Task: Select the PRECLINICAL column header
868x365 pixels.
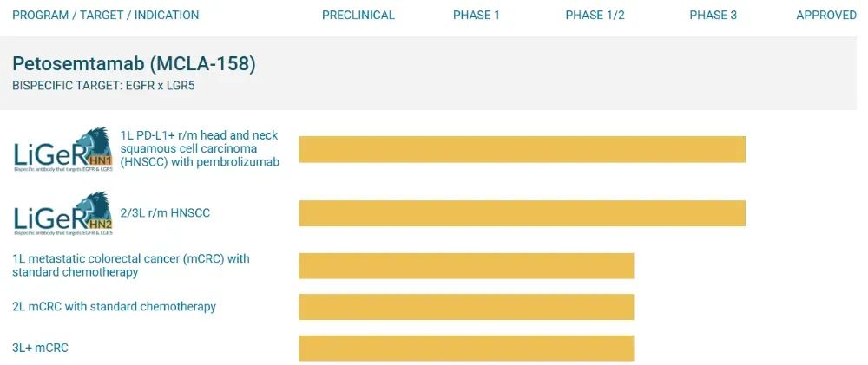Action: pyautogui.click(x=358, y=16)
